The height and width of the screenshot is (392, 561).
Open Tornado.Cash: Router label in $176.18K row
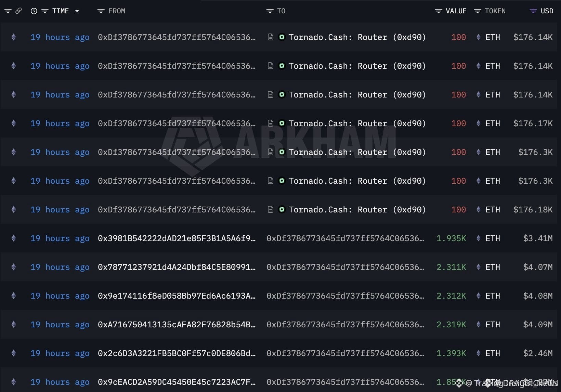(x=357, y=209)
